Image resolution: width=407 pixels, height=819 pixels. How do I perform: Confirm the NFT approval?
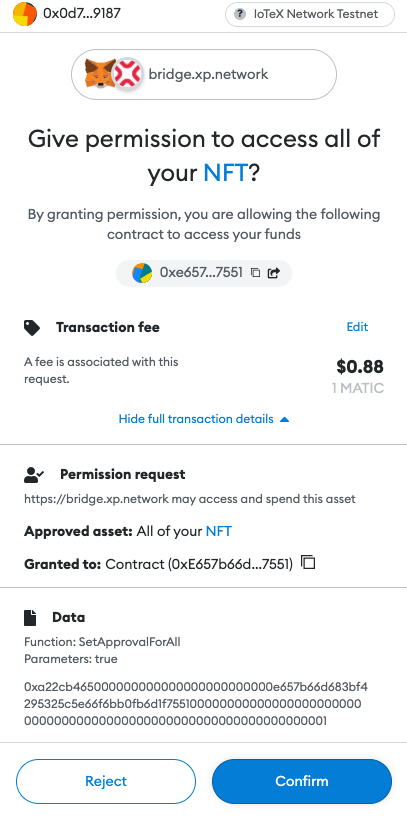(x=302, y=781)
